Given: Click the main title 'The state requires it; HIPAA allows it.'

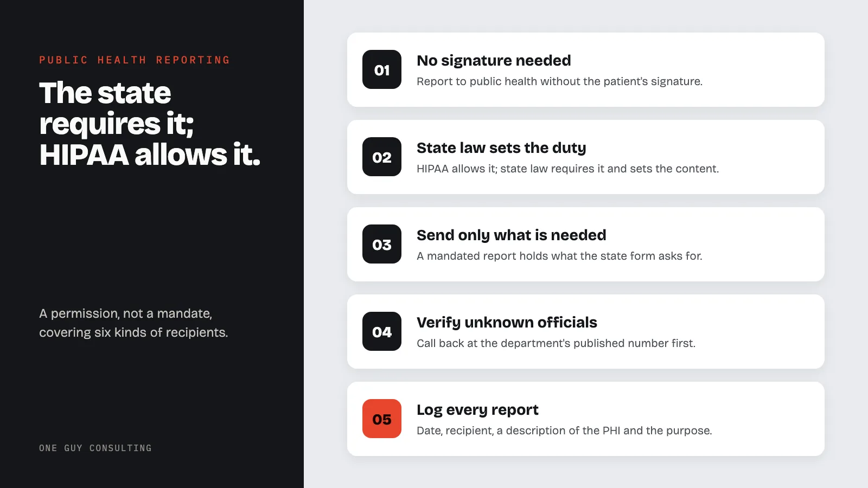Looking at the screenshot, I should 150,124.
